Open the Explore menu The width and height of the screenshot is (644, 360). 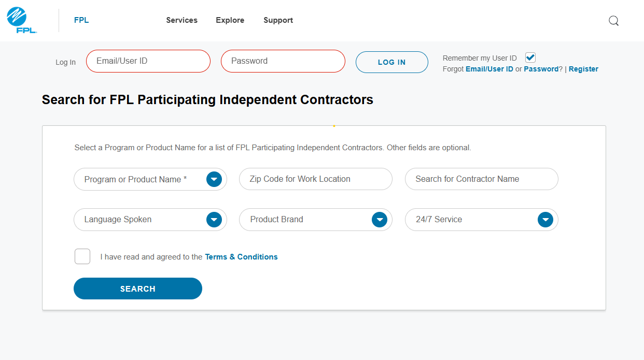click(230, 20)
